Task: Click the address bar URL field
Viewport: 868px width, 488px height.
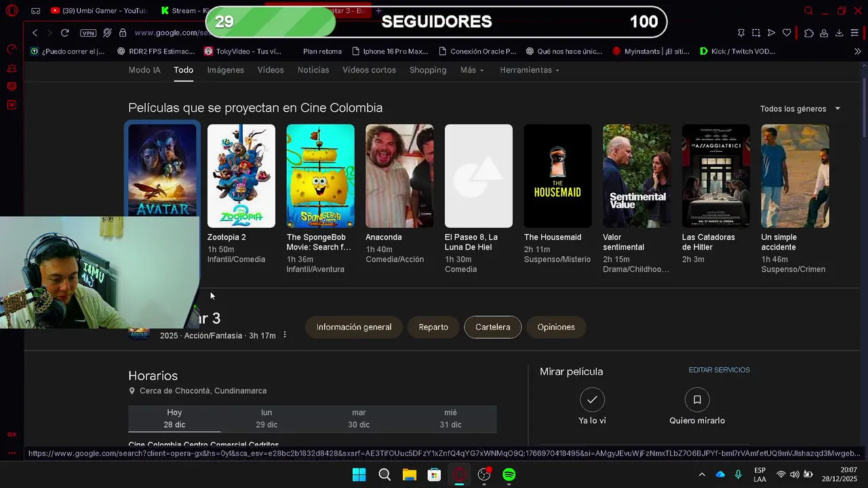Action: (173, 33)
